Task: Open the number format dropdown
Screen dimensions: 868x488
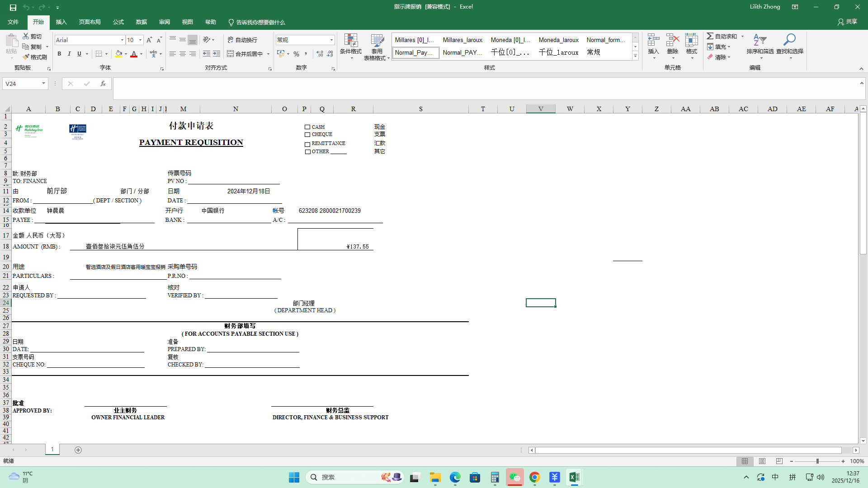Action: [331, 40]
